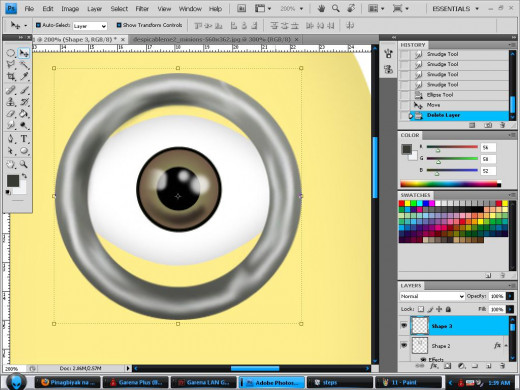Select Ellipse Tool history state
The image size is (520, 390).
pos(459,95)
